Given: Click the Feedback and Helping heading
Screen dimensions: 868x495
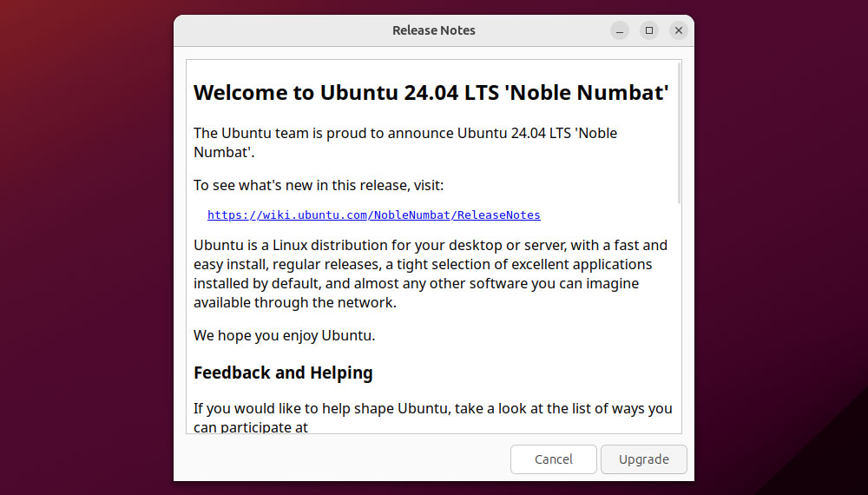Looking at the screenshot, I should point(283,373).
